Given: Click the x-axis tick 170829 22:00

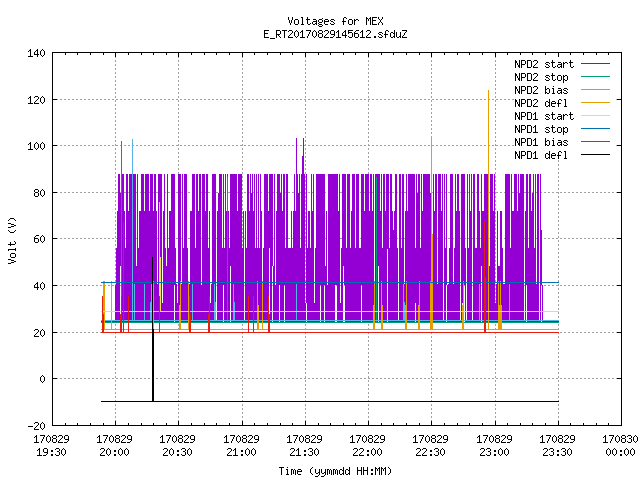Looking at the screenshot, I should coord(367,446).
